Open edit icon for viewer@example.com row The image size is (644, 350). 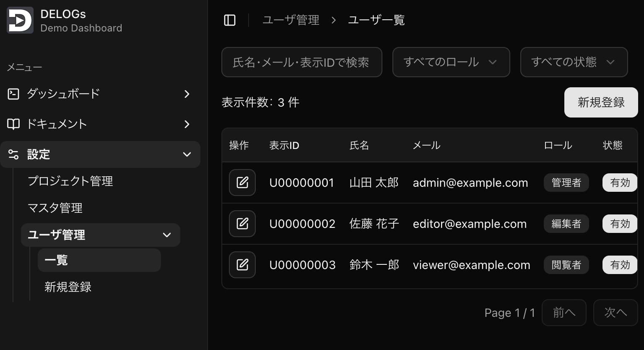[242, 265]
